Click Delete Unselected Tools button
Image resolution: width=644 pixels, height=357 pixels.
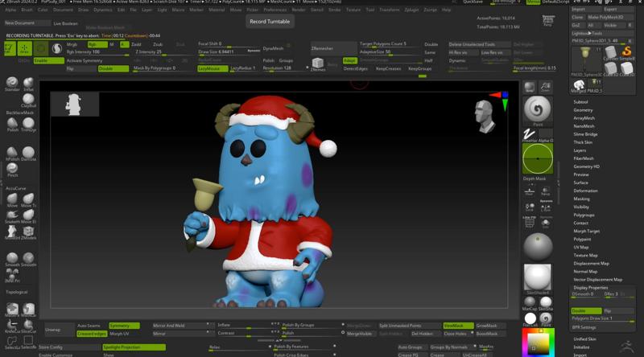point(478,44)
